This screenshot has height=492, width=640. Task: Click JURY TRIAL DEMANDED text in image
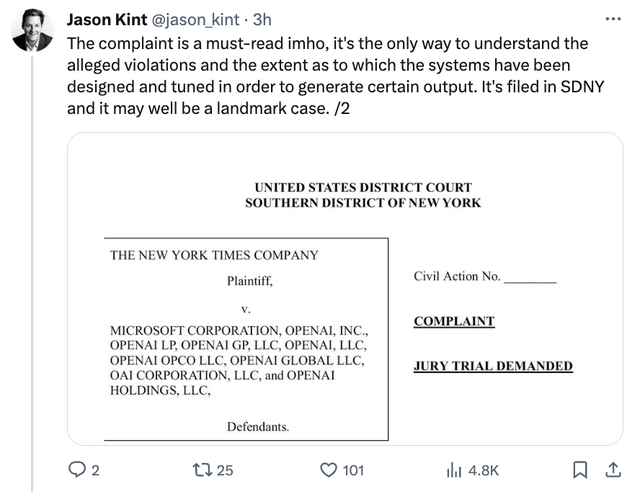pos(492,366)
